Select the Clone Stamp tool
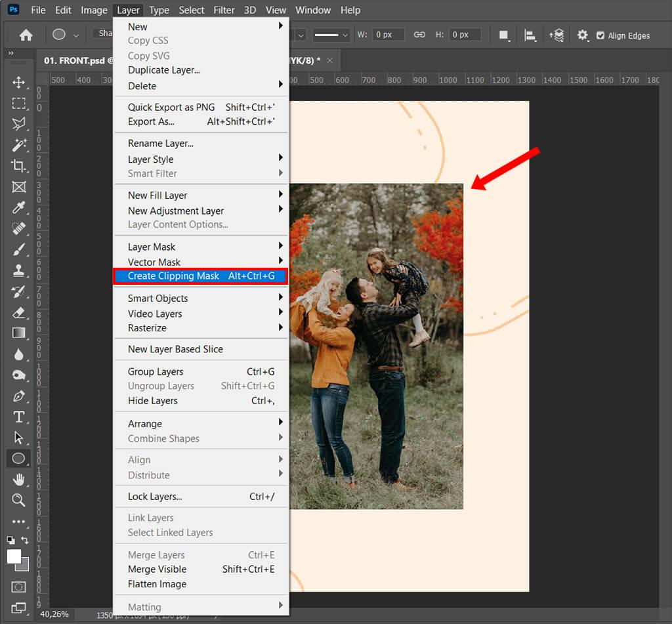Viewport: 672px width, 624px height. pos(18,270)
